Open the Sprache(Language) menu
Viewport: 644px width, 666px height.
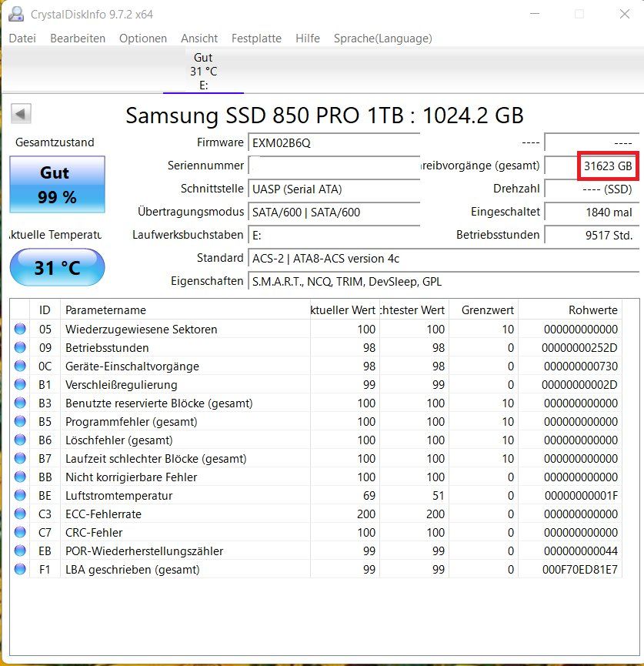383,38
